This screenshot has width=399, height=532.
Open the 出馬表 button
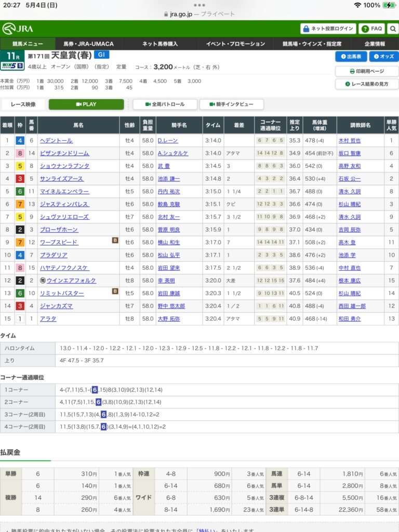351,56
